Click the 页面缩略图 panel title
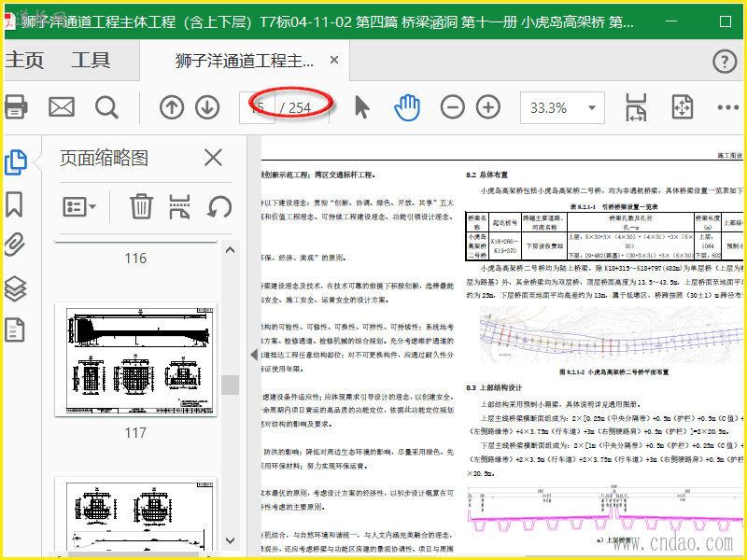This screenshot has width=747, height=560. (x=104, y=158)
